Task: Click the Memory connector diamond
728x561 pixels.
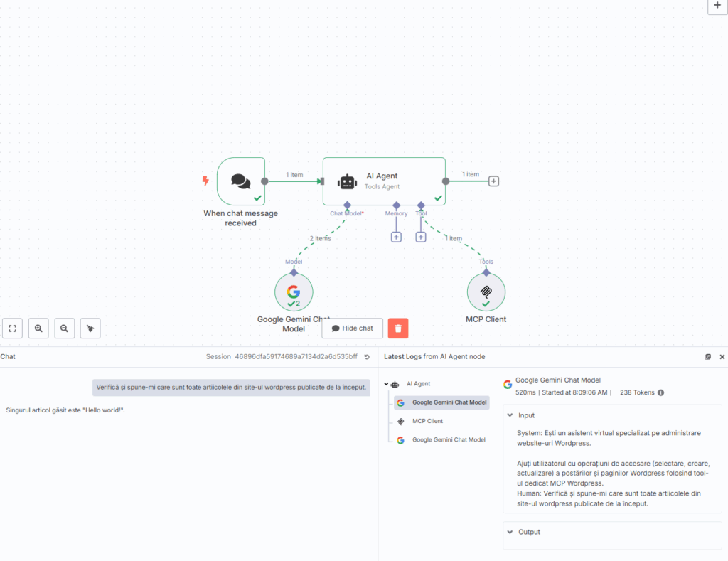Action: [x=397, y=205]
